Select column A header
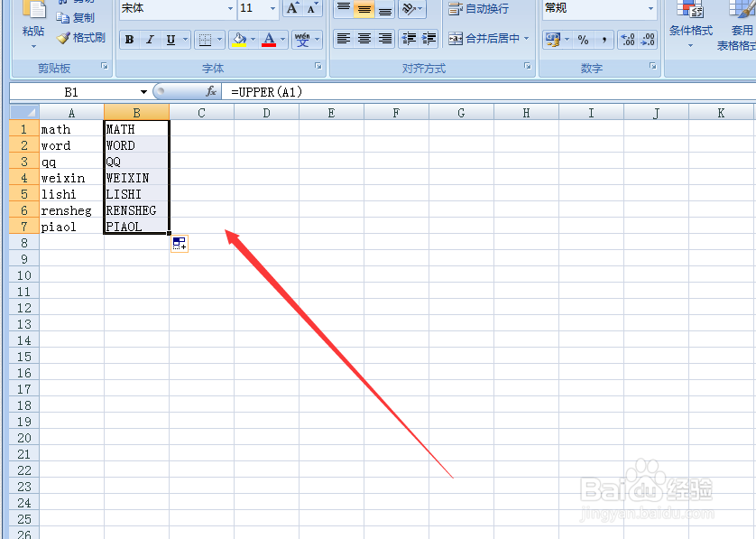Viewport: 756px width, 539px height. 71,113
